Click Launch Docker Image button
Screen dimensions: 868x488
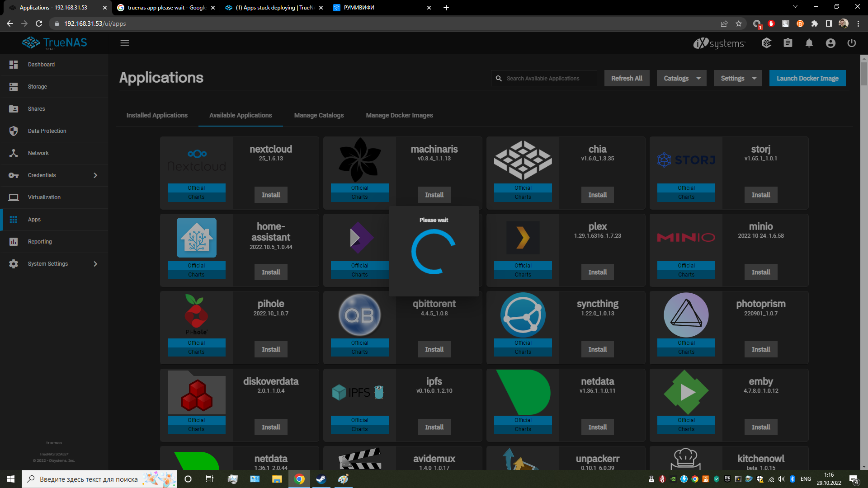(x=807, y=78)
